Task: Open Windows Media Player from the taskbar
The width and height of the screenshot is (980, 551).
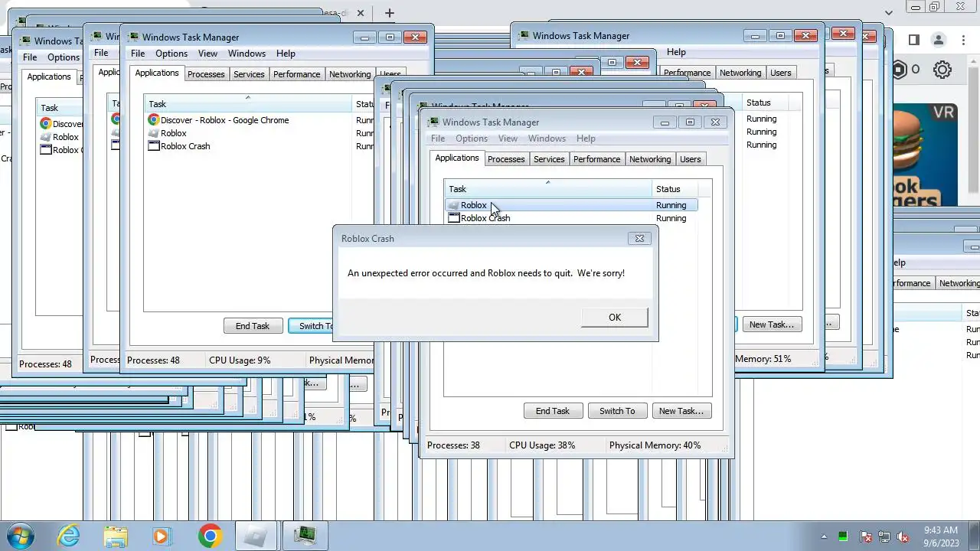Action: (x=161, y=536)
